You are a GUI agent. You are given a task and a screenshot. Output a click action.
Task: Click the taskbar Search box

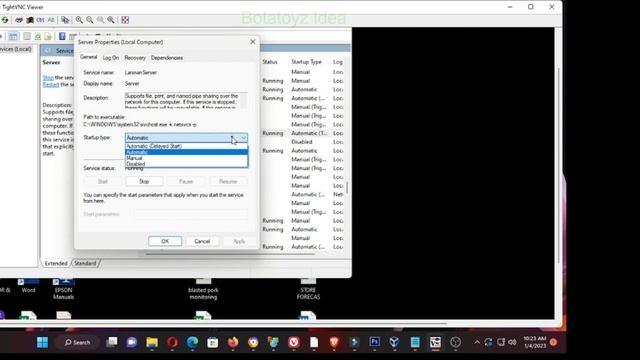click(x=78, y=342)
